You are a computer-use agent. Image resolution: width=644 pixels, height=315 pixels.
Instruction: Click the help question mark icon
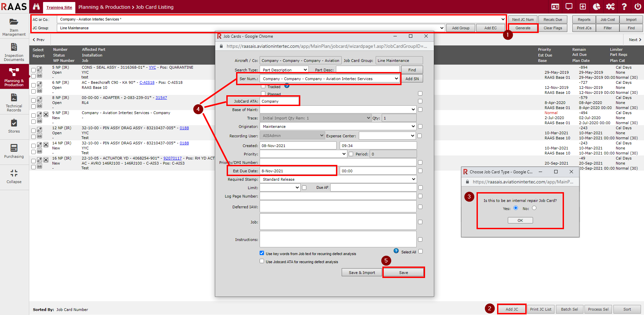(x=624, y=7)
